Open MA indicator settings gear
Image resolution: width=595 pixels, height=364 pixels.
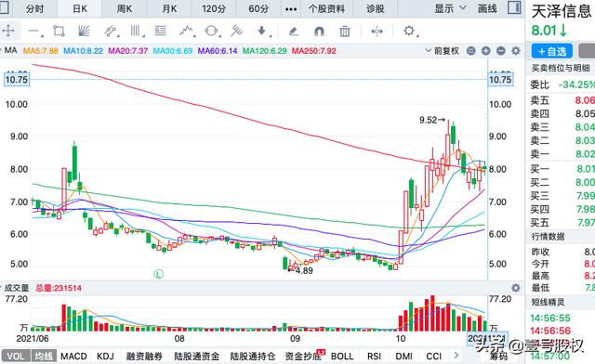click(x=516, y=51)
